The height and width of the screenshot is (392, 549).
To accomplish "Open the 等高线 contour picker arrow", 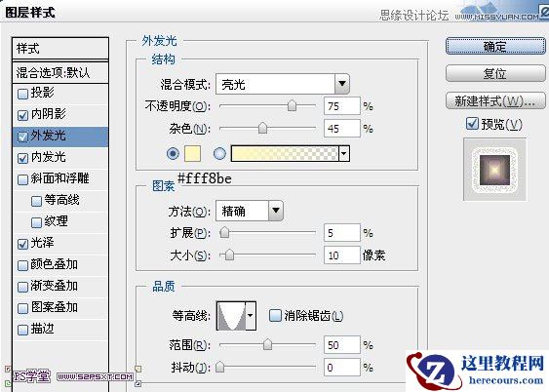I will pyautogui.click(x=251, y=316).
